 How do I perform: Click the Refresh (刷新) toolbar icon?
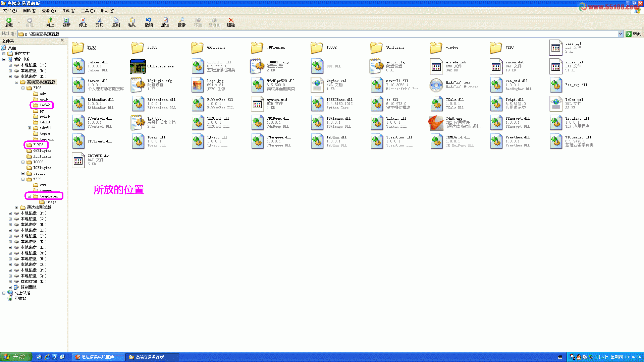[x=66, y=22]
